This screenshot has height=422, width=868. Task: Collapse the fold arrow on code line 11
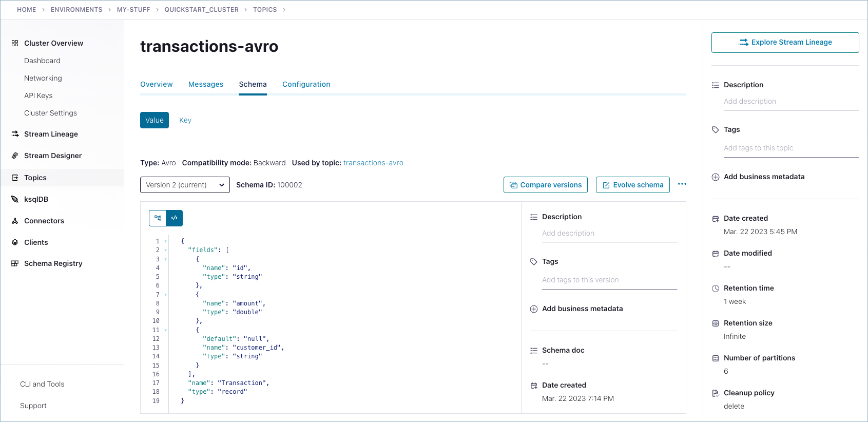165,330
